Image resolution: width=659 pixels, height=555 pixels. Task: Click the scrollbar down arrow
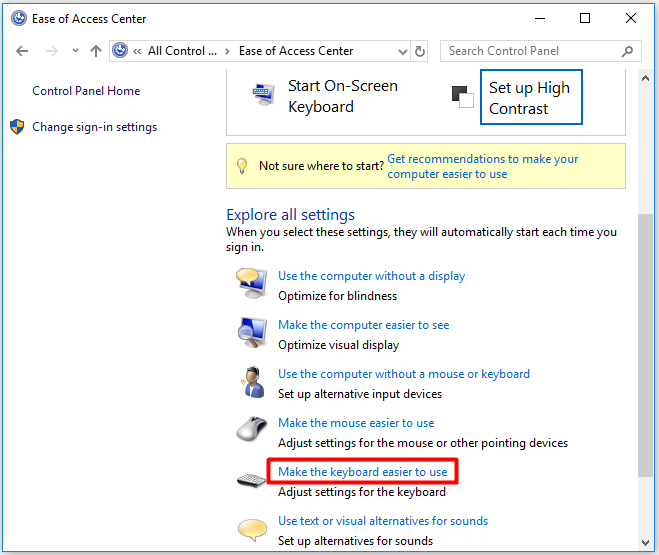[646, 542]
